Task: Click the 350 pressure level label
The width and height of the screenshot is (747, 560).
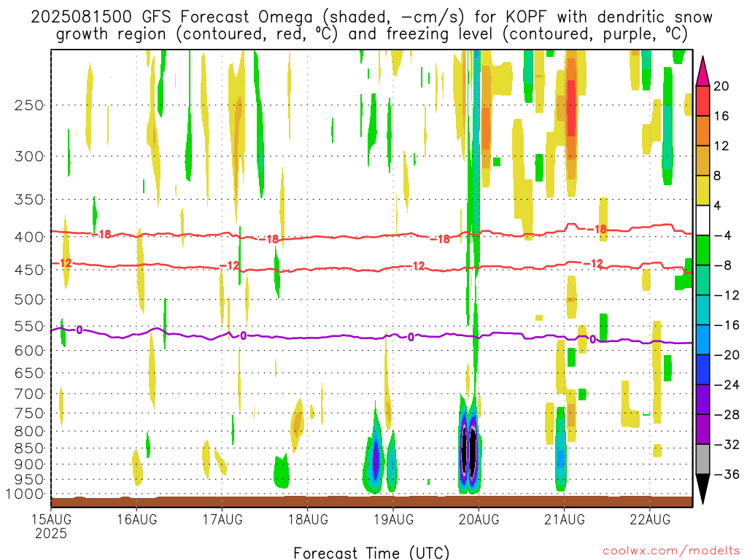Action: coord(29,200)
